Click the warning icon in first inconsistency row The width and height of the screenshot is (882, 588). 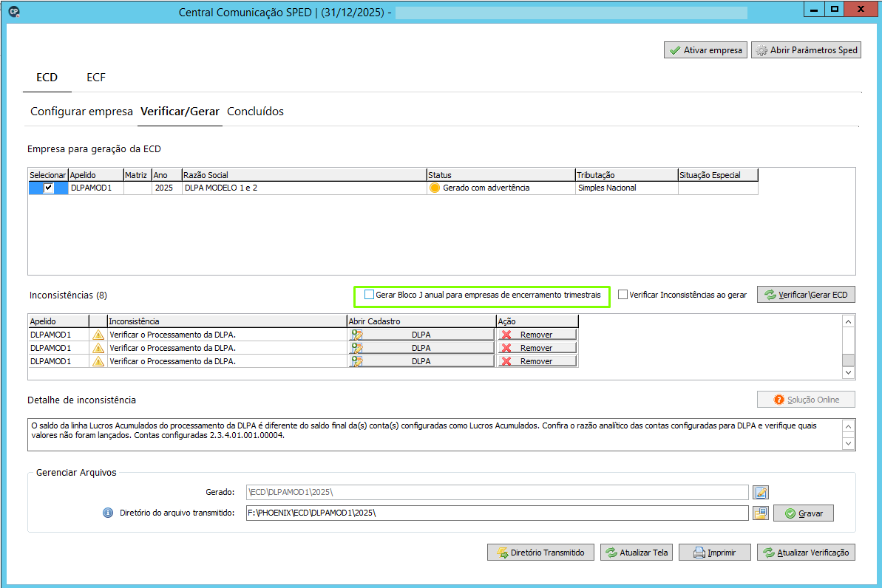point(98,335)
